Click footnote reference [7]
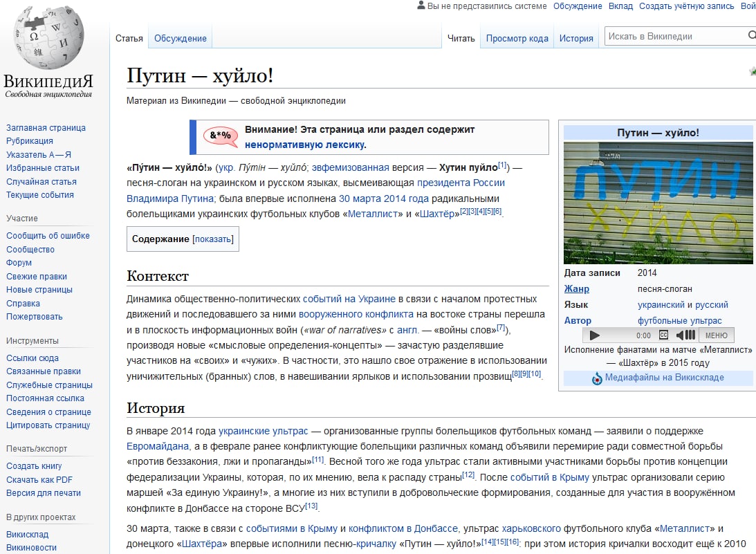Viewport: 756px width, 554px height. pos(501,328)
